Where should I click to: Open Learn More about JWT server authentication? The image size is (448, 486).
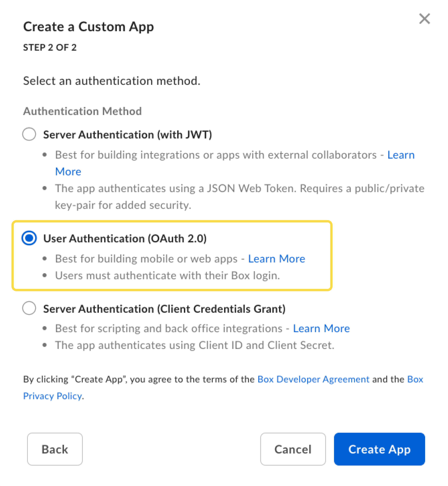click(401, 155)
